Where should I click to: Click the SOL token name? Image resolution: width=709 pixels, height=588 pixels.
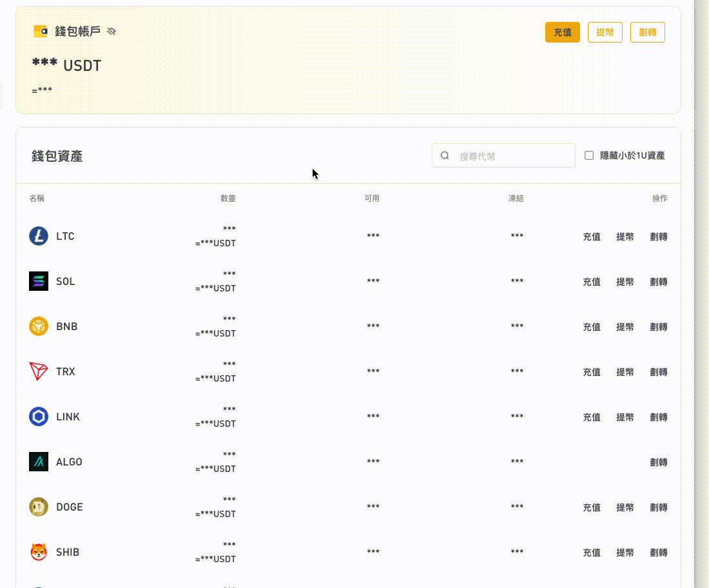[x=66, y=281]
